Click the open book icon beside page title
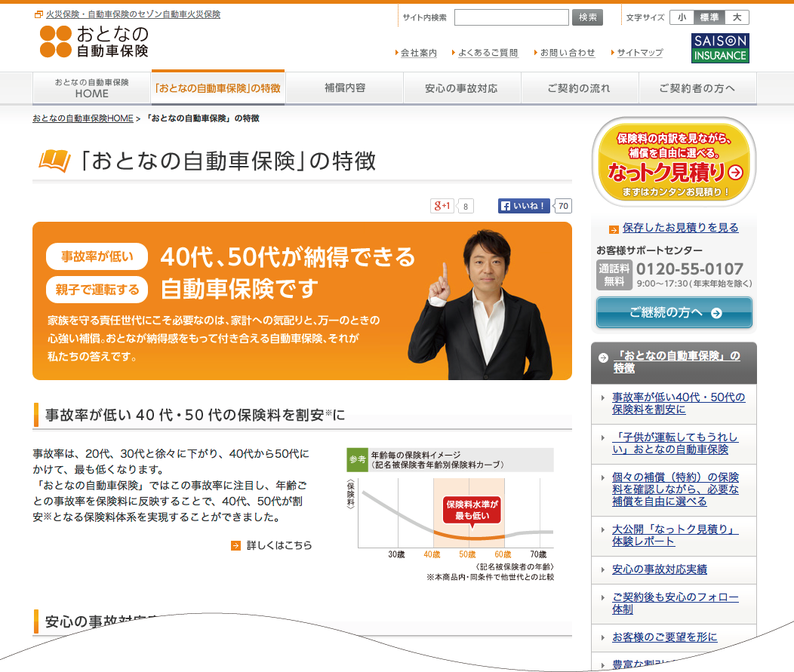Image resolution: width=794 pixels, height=672 pixels. pyautogui.click(x=54, y=161)
